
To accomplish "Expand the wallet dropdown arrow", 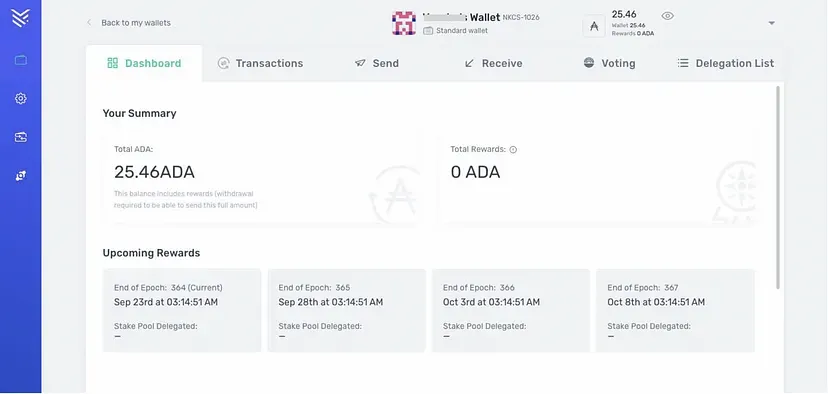I will [771, 23].
